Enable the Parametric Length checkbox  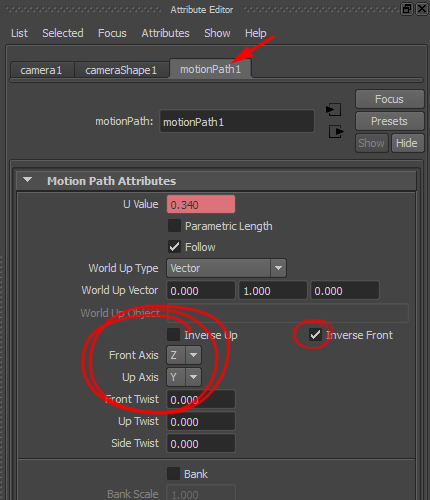(x=174, y=226)
